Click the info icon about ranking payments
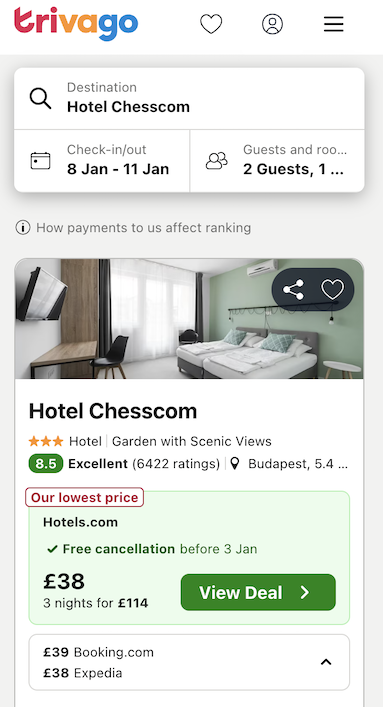The width and height of the screenshot is (383, 707). click(23, 228)
